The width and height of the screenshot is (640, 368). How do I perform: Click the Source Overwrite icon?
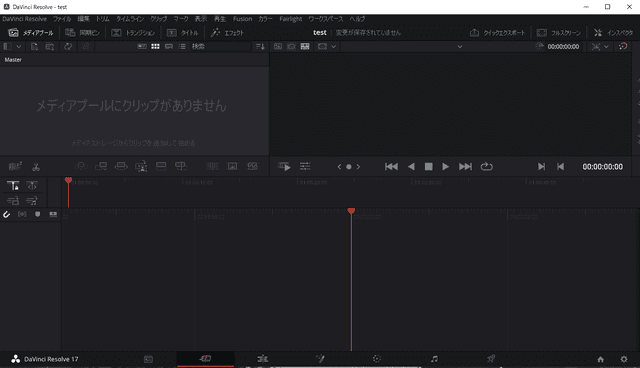[181, 166]
